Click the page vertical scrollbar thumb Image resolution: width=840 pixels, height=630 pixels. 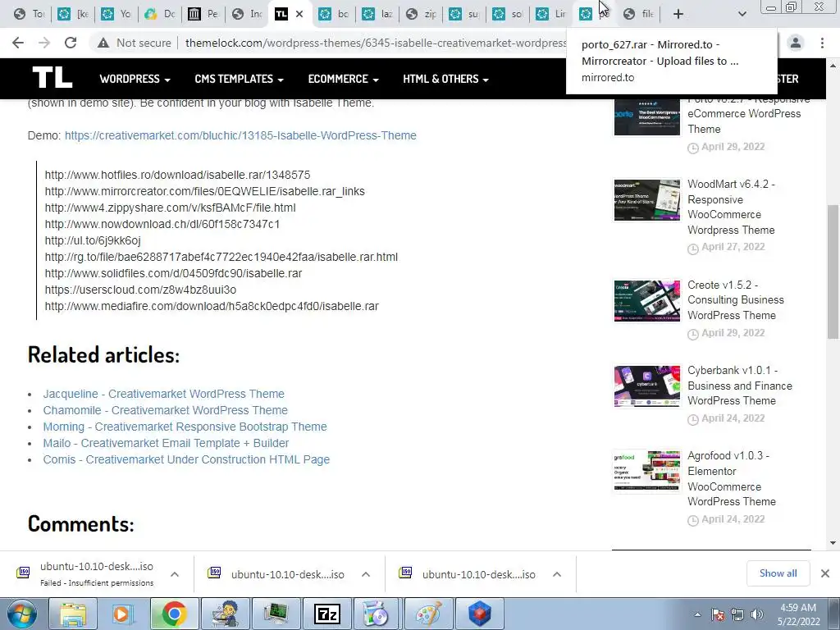tap(833, 272)
